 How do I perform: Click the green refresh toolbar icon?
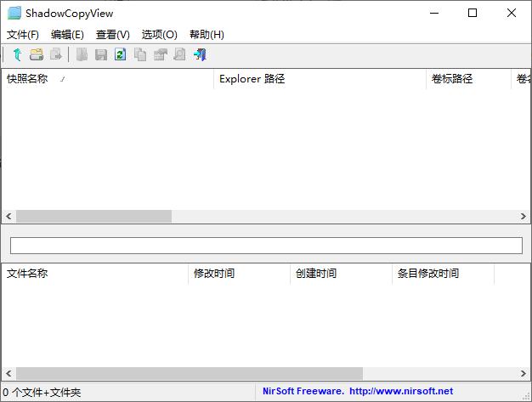tap(120, 54)
